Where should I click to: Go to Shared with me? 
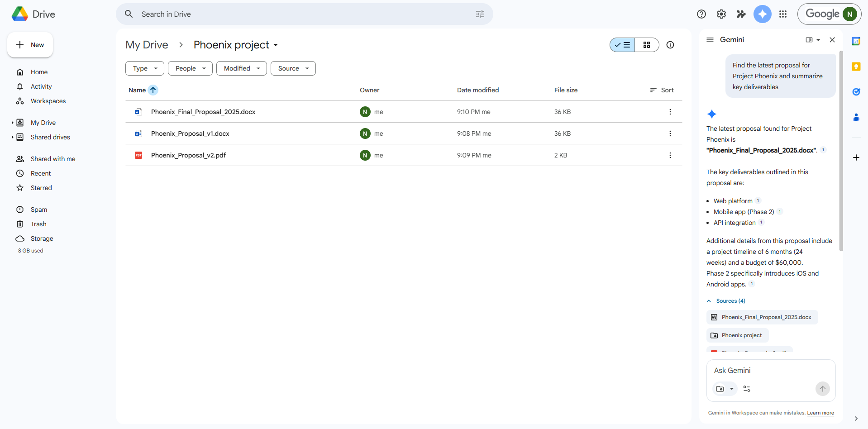click(x=53, y=159)
